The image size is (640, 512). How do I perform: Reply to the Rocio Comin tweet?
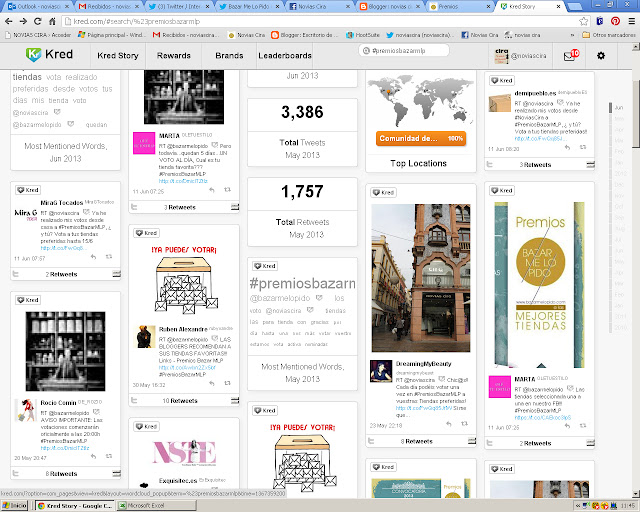(93, 456)
